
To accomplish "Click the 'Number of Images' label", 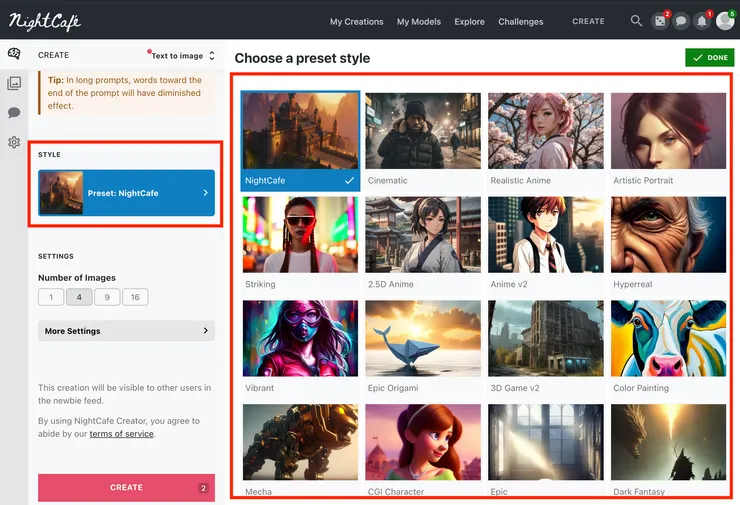I will tap(76, 278).
